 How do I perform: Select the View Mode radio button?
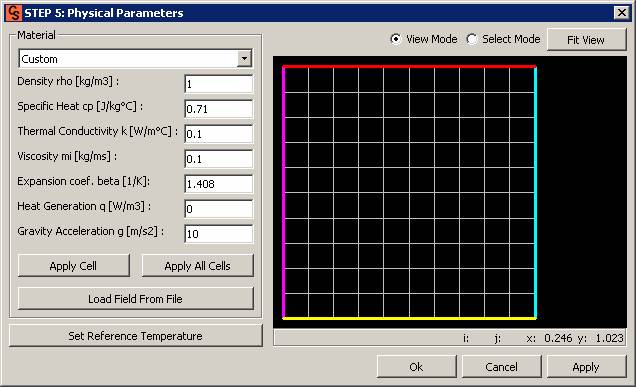[395, 39]
